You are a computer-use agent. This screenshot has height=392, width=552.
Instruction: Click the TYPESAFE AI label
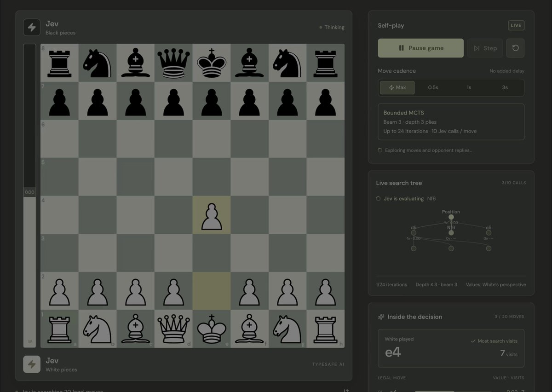pos(328,364)
